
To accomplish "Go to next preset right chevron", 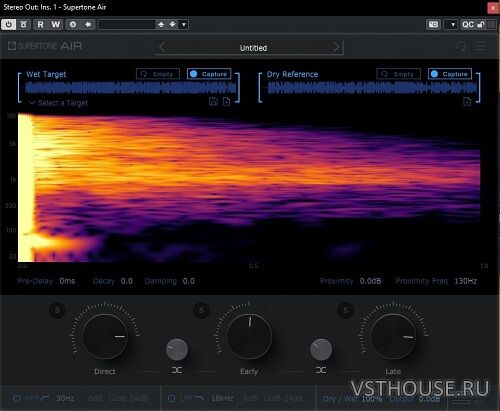I will coord(337,47).
